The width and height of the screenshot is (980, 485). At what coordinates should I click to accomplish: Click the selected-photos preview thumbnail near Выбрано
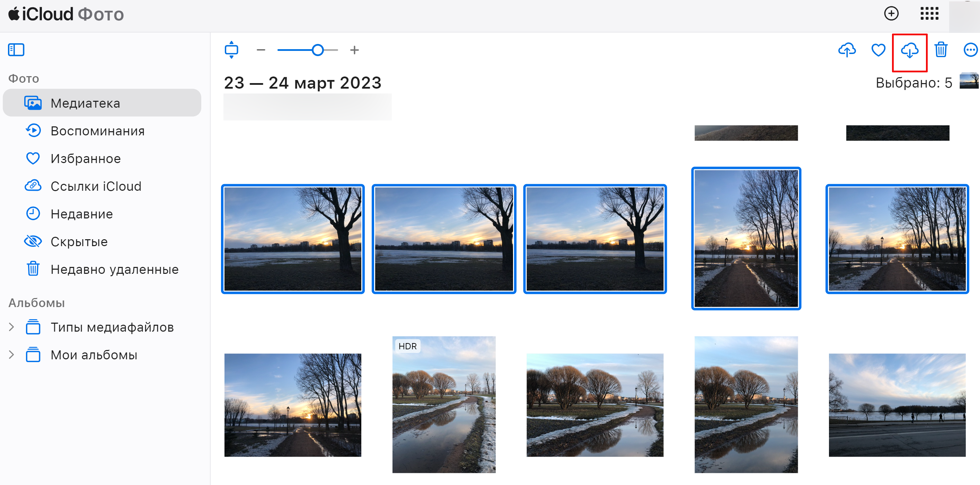tap(969, 81)
